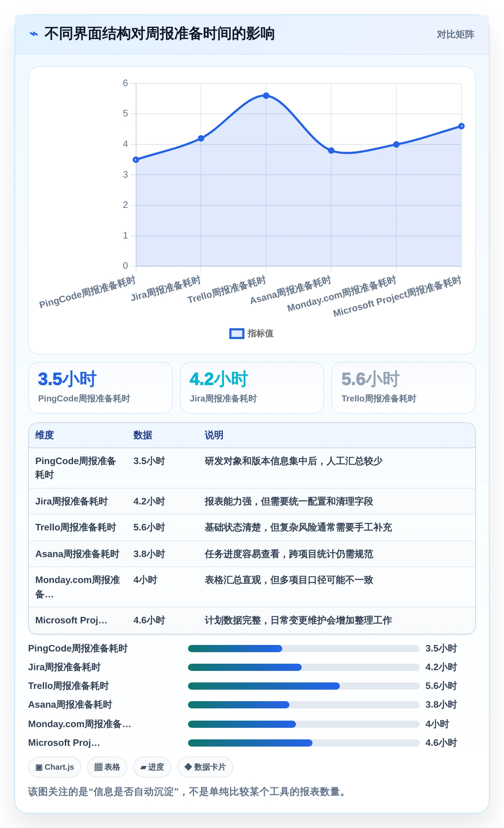
Task: Click the 指标值 legend label text
Action: (260, 334)
